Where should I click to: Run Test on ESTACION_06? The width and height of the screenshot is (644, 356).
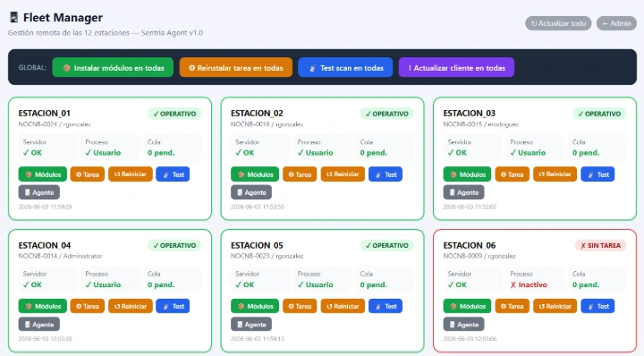click(597, 306)
